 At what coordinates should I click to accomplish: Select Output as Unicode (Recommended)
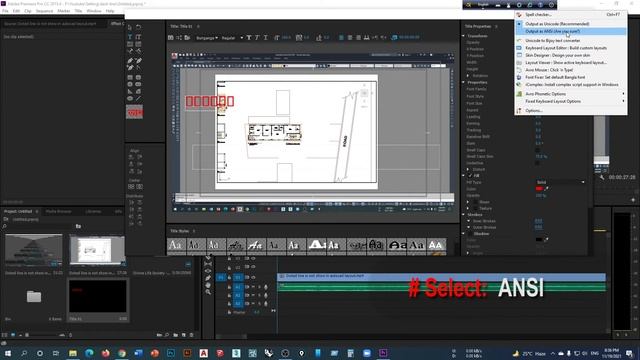click(571, 24)
